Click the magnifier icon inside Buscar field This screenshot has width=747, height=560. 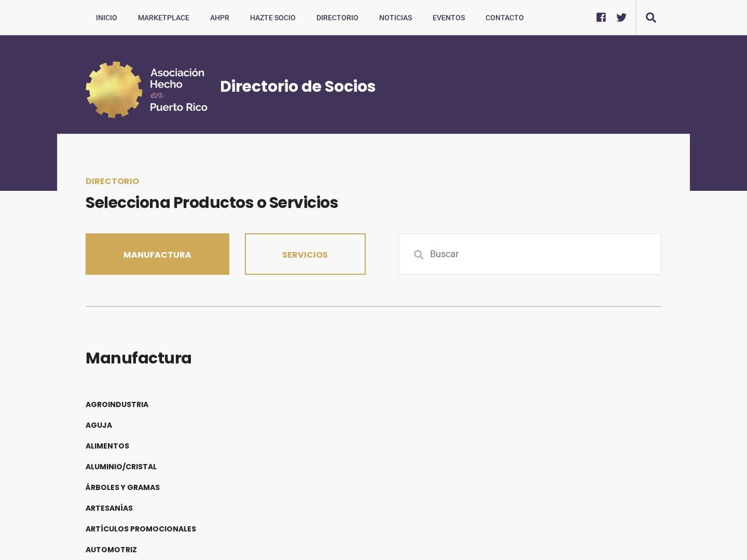pos(418,254)
